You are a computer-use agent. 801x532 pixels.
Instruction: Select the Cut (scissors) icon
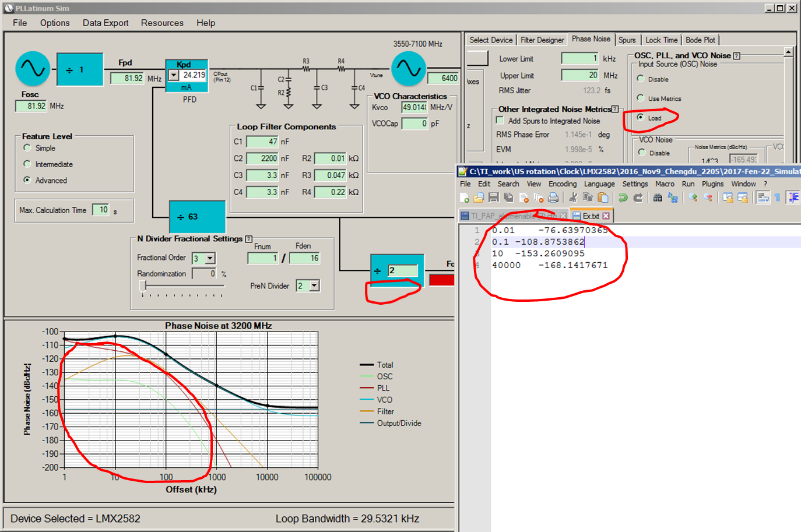pos(574,197)
